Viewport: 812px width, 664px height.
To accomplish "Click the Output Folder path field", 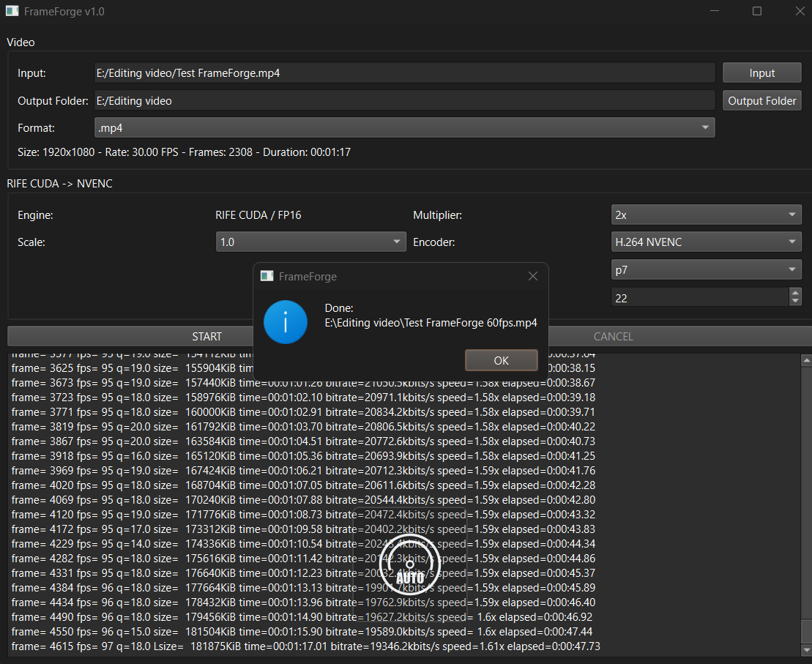I will pyautogui.click(x=404, y=101).
